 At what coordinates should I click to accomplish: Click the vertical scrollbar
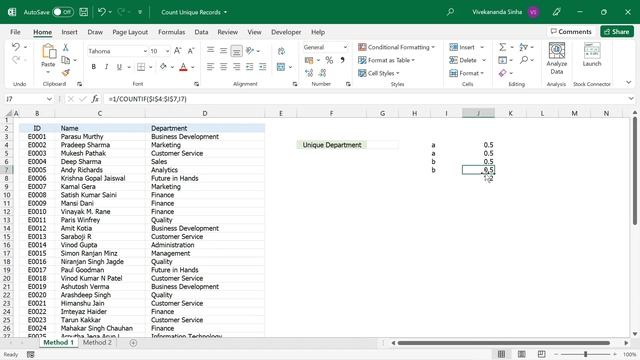[635, 171]
